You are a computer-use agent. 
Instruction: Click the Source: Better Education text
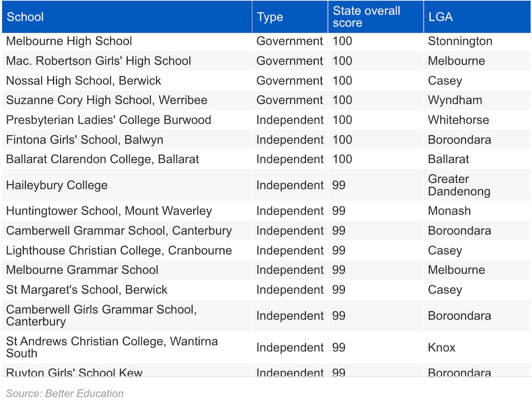coord(65,393)
